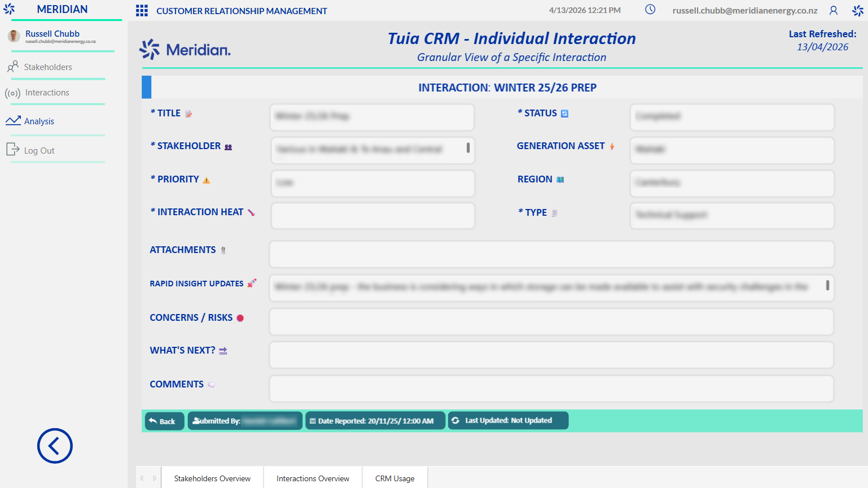
Task: Switch to the CRM Usage tab
Action: click(395, 478)
